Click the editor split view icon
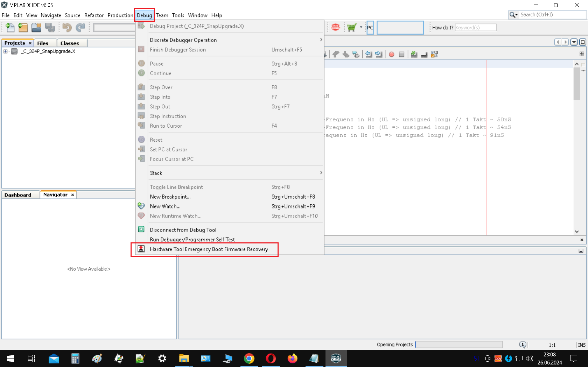Viewport: 588px width, 369px height. [582, 54]
